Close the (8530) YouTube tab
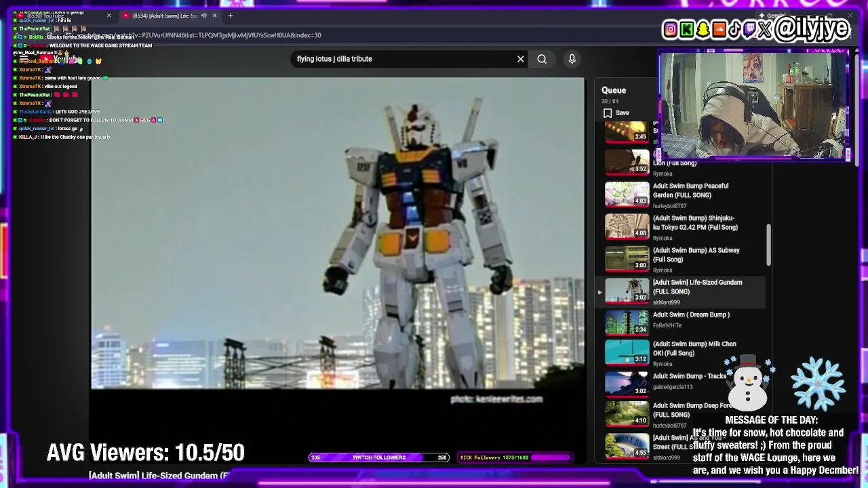 (x=108, y=16)
